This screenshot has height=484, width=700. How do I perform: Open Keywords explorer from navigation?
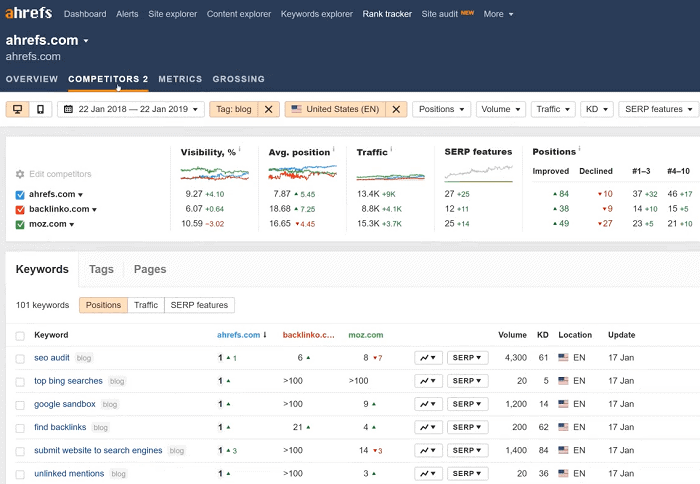pyautogui.click(x=317, y=14)
